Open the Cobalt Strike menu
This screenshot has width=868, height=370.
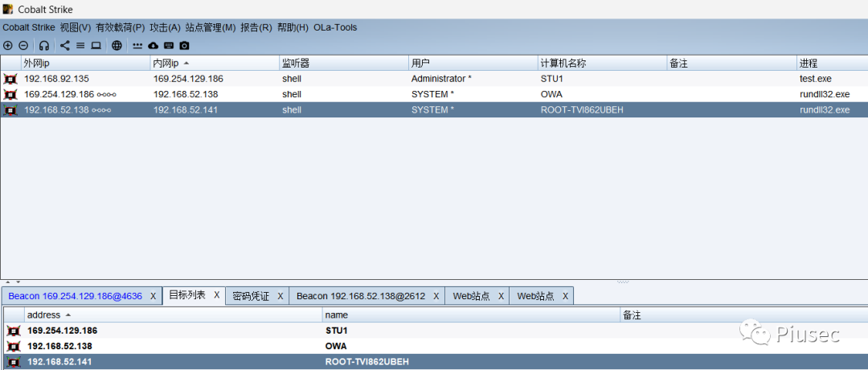[29, 27]
